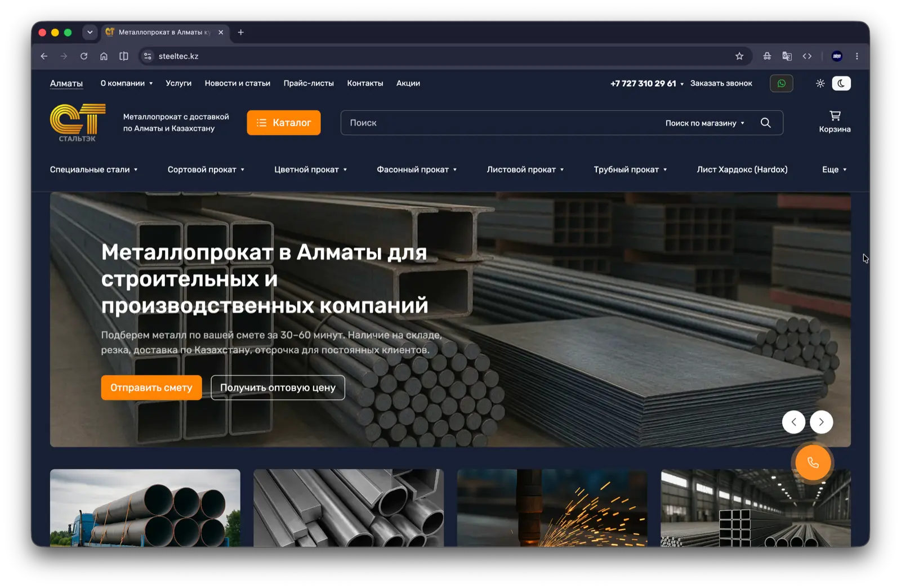The height and width of the screenshot is (588, 901).
Task: Show next slide in banner
Action: pyautogui.click(x=821, y=422)
